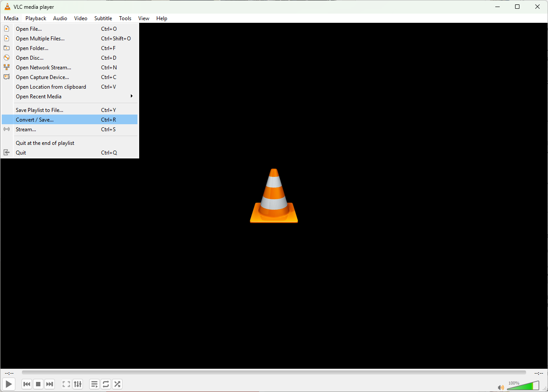Close the VLC media player window
The height and width of the screenshot is (392, 548).
coord(537,7)
